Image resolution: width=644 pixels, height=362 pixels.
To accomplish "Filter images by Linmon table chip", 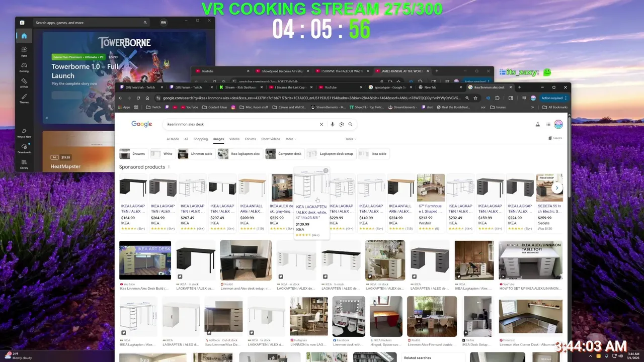I will (x=196, y=154).
